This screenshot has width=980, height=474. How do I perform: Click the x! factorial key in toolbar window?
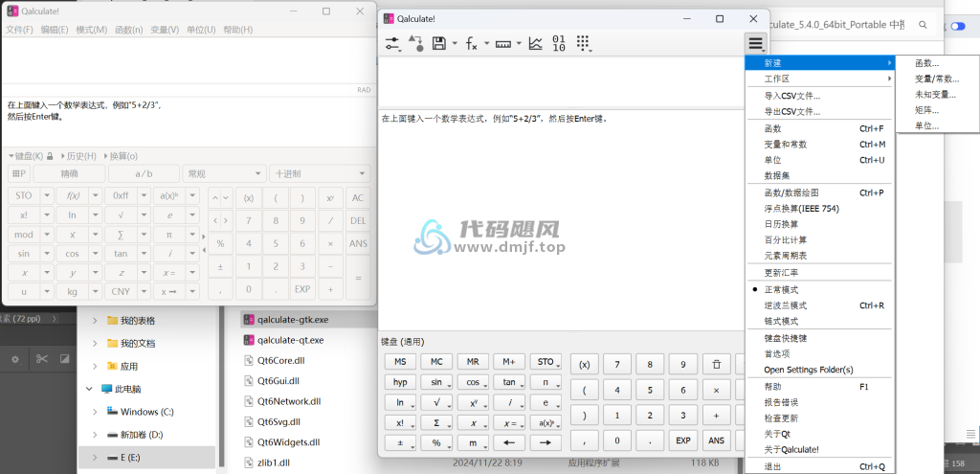[401, 423]
